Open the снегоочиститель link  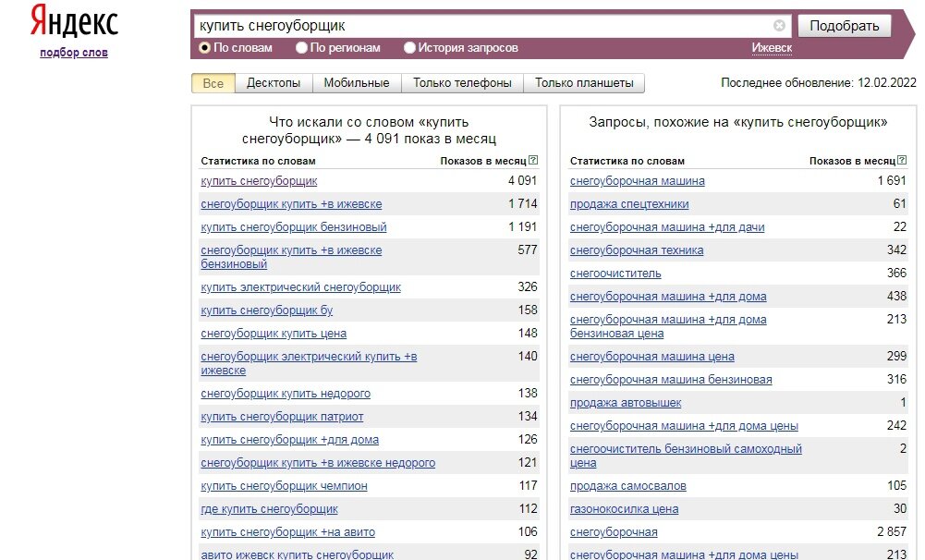coord(615,274)
